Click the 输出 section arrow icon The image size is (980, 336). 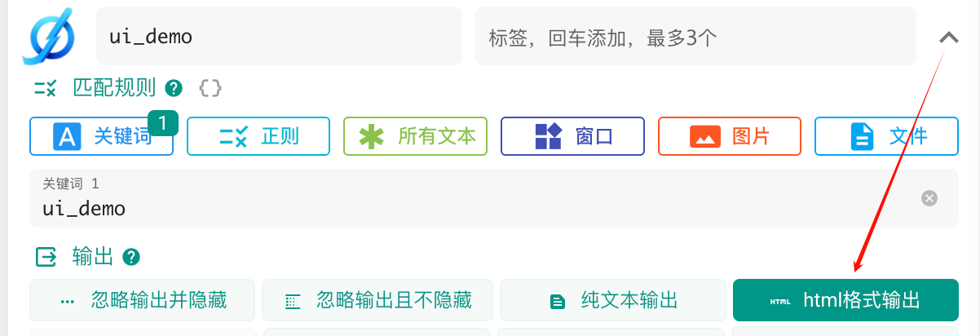[x=46, y=258]
